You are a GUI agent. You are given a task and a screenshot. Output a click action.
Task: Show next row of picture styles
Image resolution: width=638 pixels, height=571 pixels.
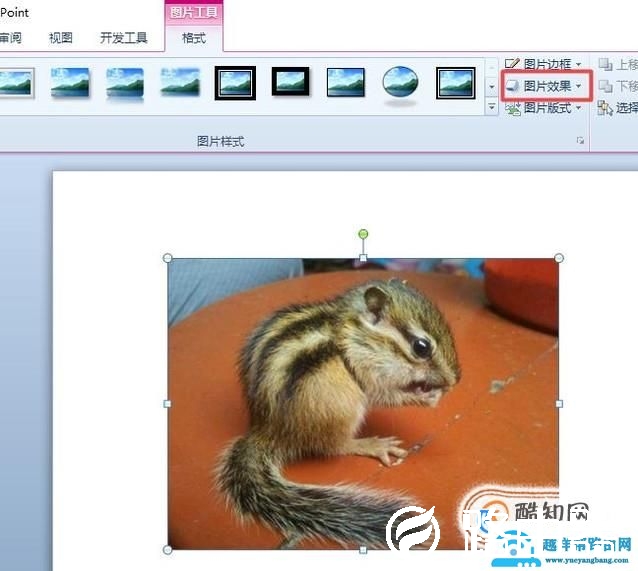point(492,86)
